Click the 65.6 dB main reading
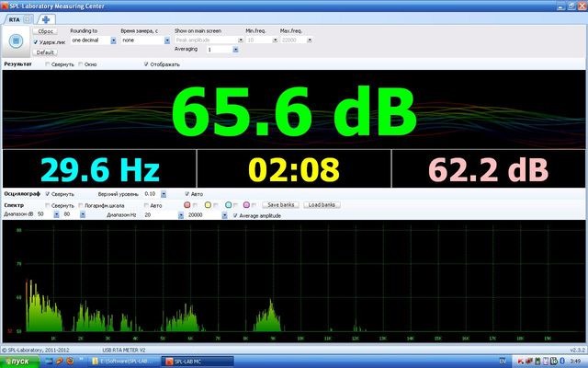The height and width of the screenshot is (368, 588). 294,111
